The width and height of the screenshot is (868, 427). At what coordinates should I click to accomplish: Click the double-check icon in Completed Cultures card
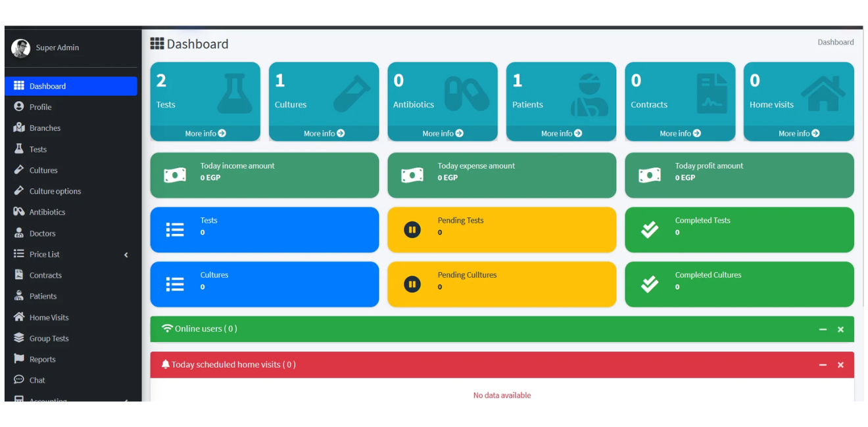(650, 284)
